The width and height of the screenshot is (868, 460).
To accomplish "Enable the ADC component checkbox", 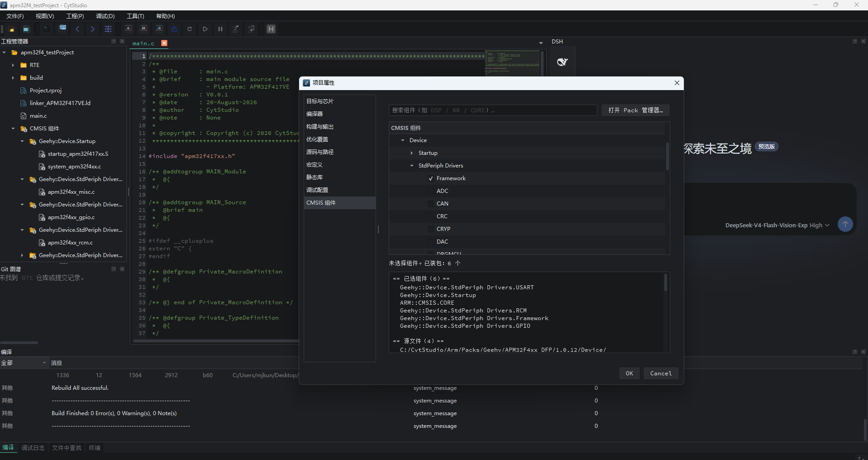I will [431, 191].
